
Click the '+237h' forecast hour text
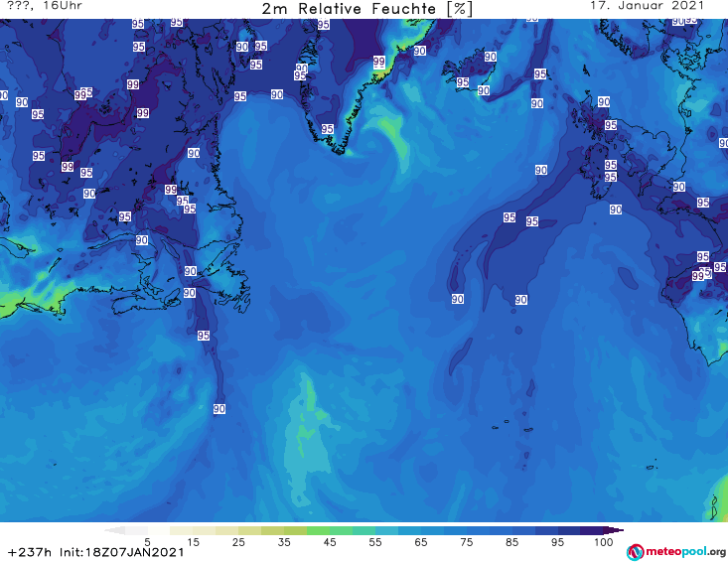[30, 552]
